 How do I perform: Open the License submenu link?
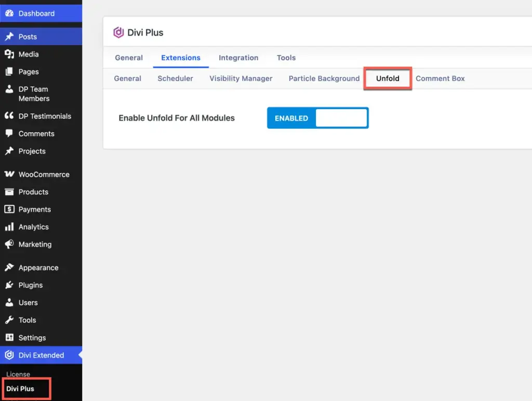[18, 374]
